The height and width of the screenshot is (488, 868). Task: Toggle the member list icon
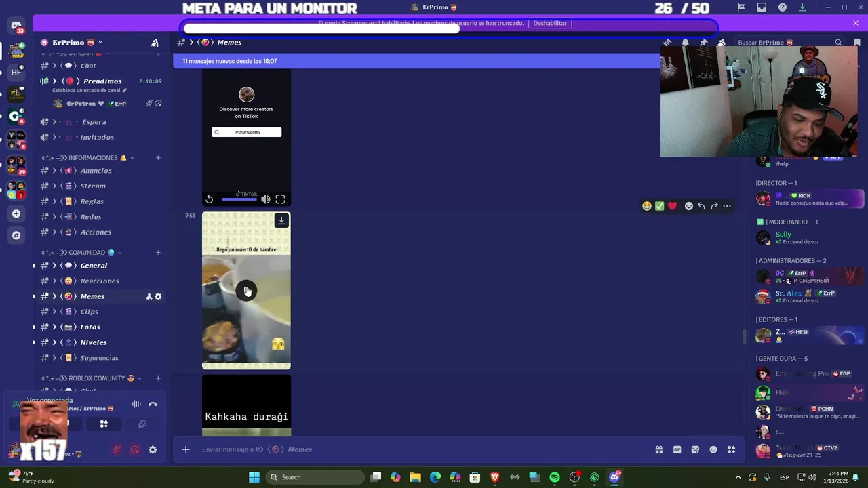pyautogui.click(x=722, y=42)
